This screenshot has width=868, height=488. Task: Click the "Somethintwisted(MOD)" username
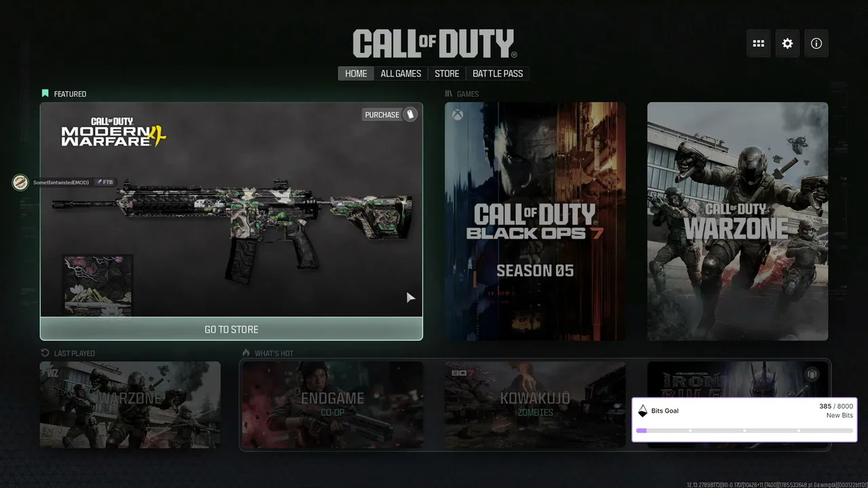point(61,182)
